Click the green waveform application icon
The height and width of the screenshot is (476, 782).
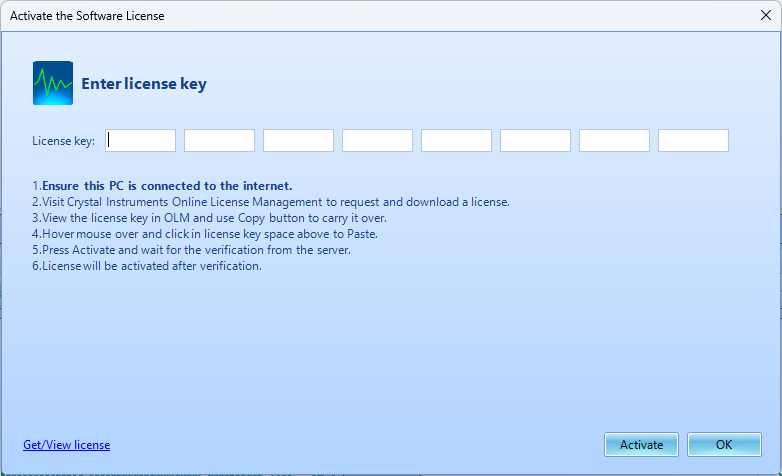(x=53, y=83)
